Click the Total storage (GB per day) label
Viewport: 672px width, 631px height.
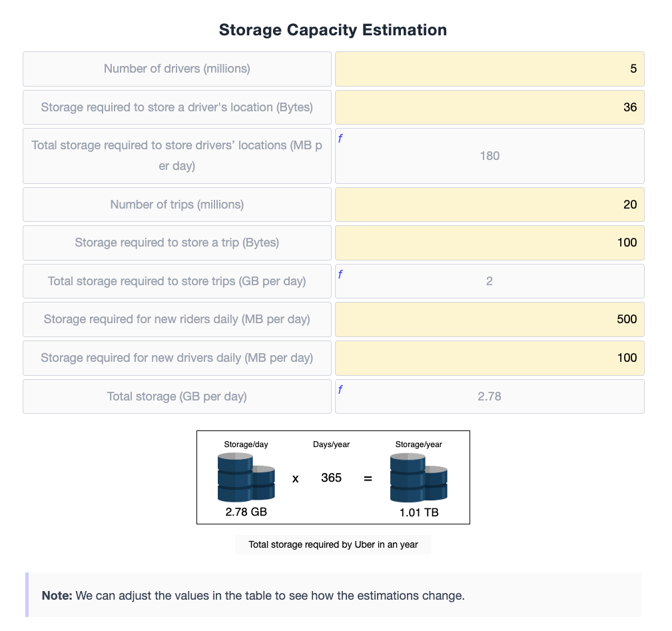tap(177, 396)
